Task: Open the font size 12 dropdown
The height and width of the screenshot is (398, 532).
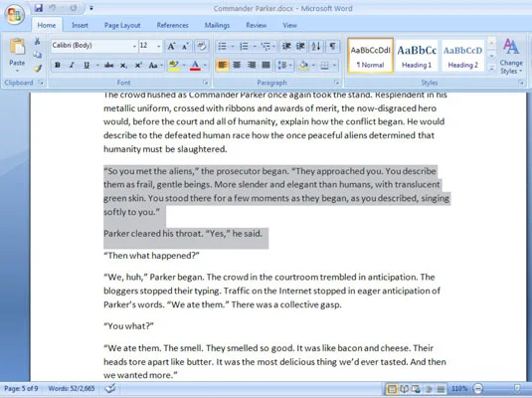Action: point(150,46)
